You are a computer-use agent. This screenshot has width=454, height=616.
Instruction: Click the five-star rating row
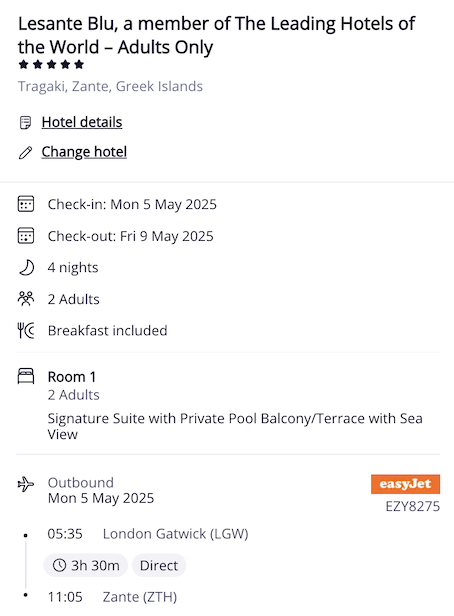click(x=51, y=64)
